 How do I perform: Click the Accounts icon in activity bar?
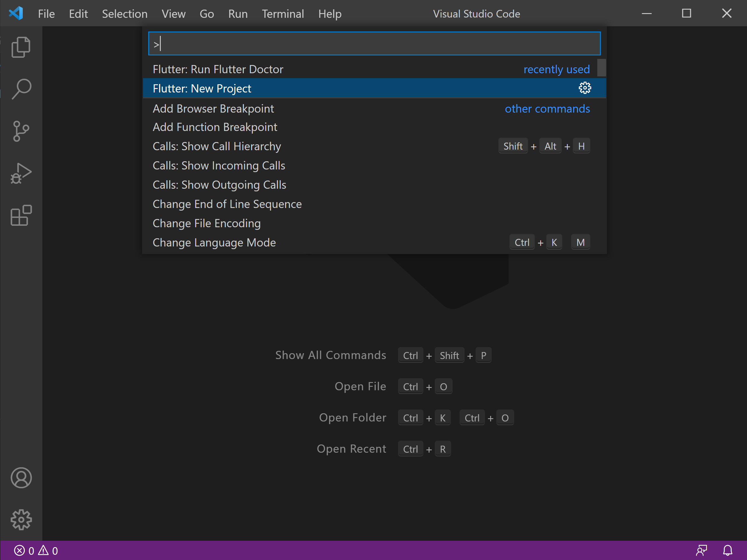pos(21,478)
